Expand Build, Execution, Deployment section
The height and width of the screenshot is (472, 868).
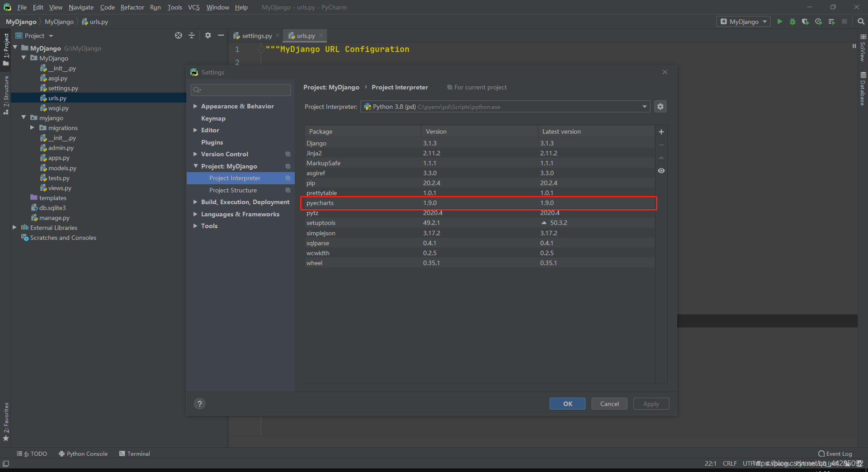pos(195,202)
